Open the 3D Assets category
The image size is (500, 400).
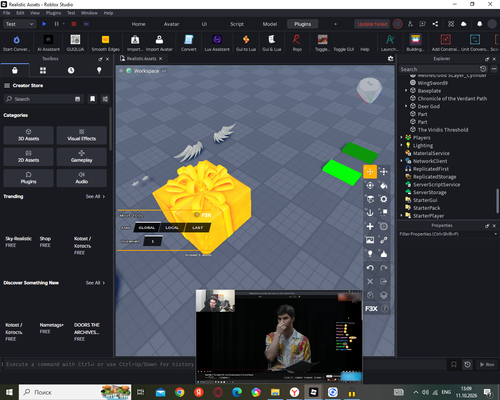pyautogui.click(x=29, y=135)
